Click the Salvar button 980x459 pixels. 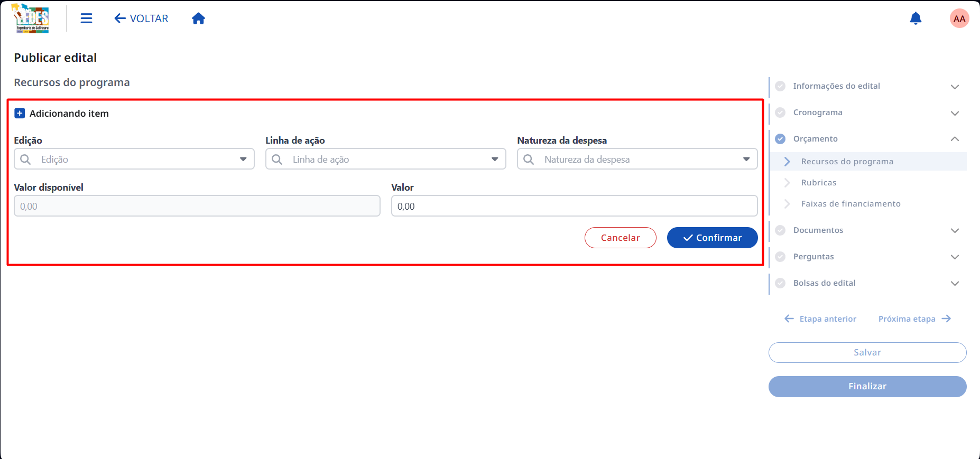point(867,352)
